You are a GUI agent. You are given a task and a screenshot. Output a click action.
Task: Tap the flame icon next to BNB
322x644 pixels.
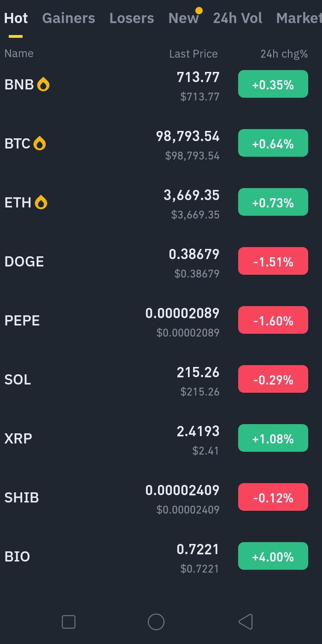click(x=43, y=84)
